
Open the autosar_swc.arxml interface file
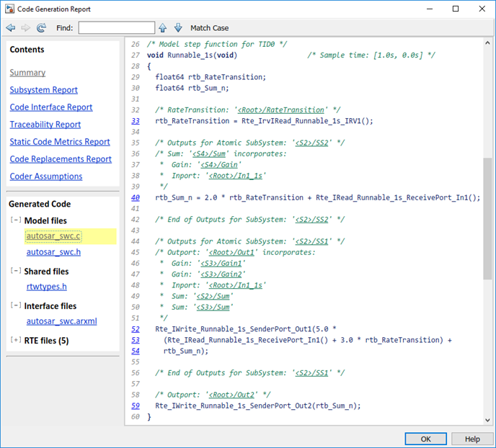61,321
